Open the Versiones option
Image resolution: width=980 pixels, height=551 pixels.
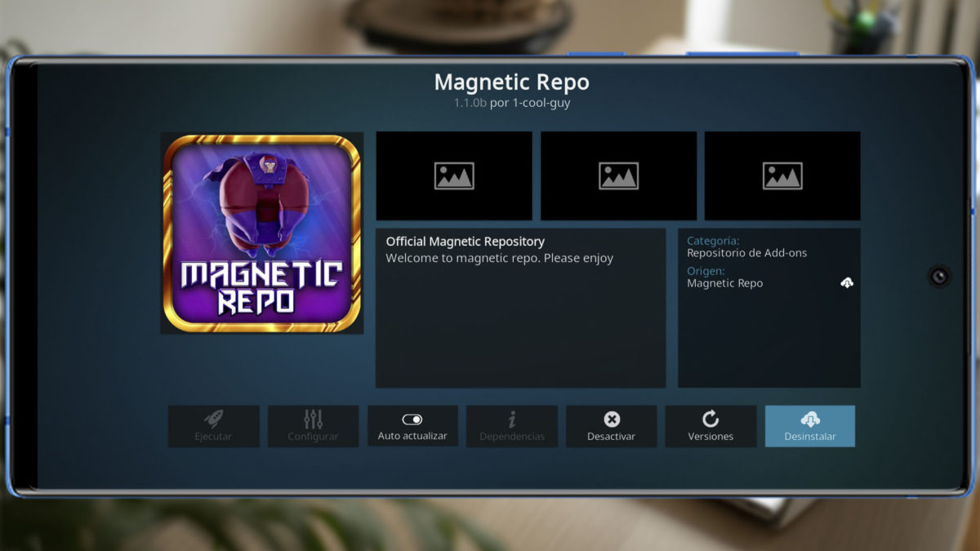pos(710,426)
